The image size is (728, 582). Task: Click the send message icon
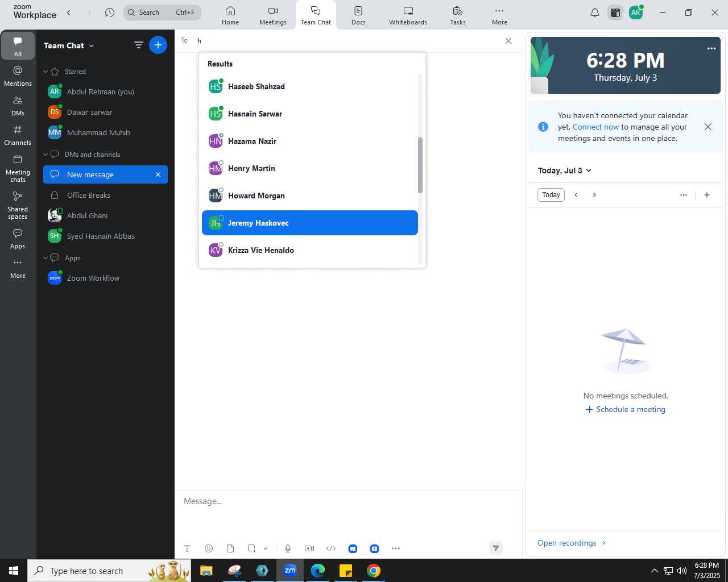pyautogui.click(x=496, y=548)
